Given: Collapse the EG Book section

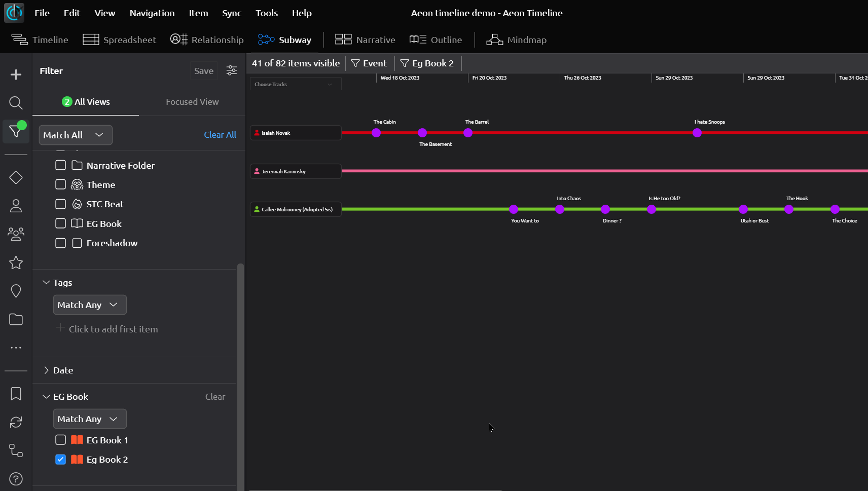Looking at the screenshot, I should 46,396.
